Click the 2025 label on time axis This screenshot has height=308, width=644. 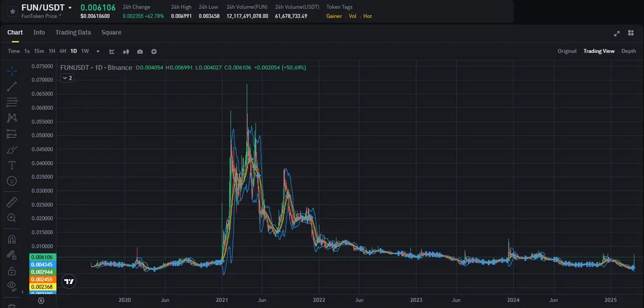point(610,300)
